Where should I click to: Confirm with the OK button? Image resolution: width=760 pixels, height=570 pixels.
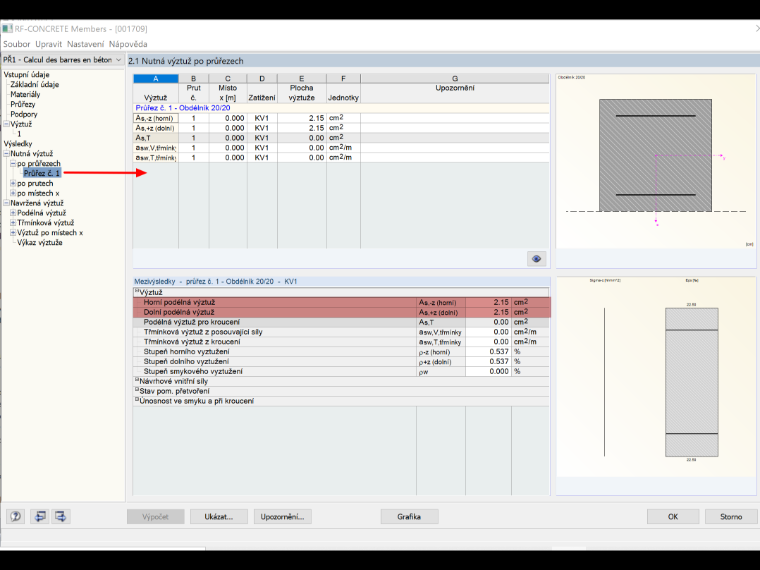673,517
